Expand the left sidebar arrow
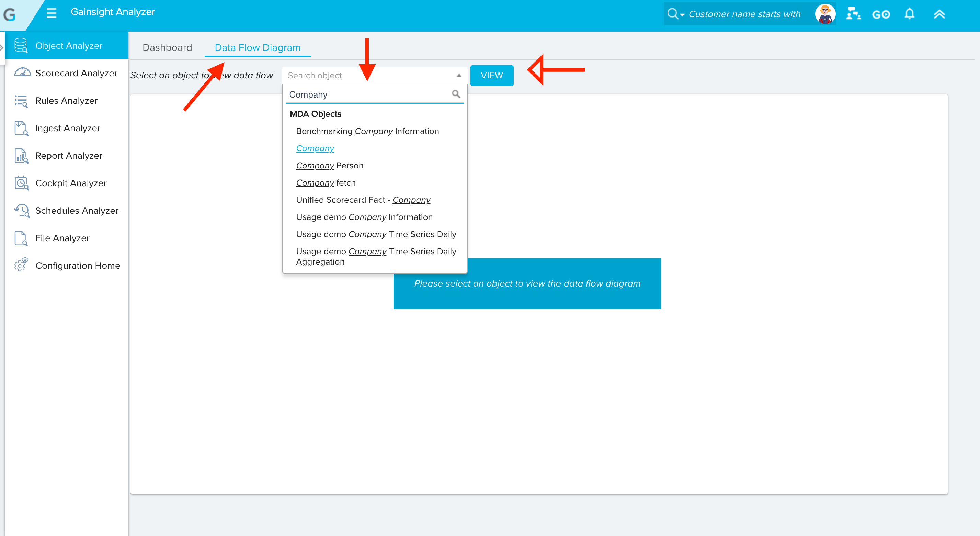This screenshot has height=536, width=980. [x=2, y=47]
